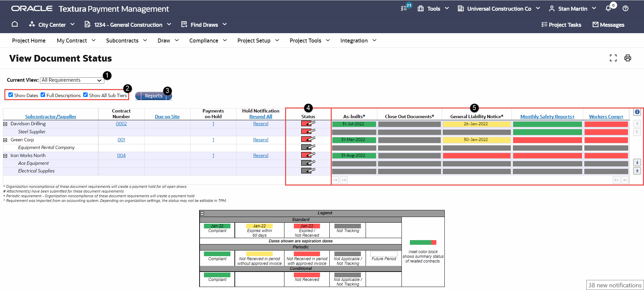Click green As-builts cell dated 31-Aug-2022
The height and width of the screenshot is (290, 644).
(354, 155)
